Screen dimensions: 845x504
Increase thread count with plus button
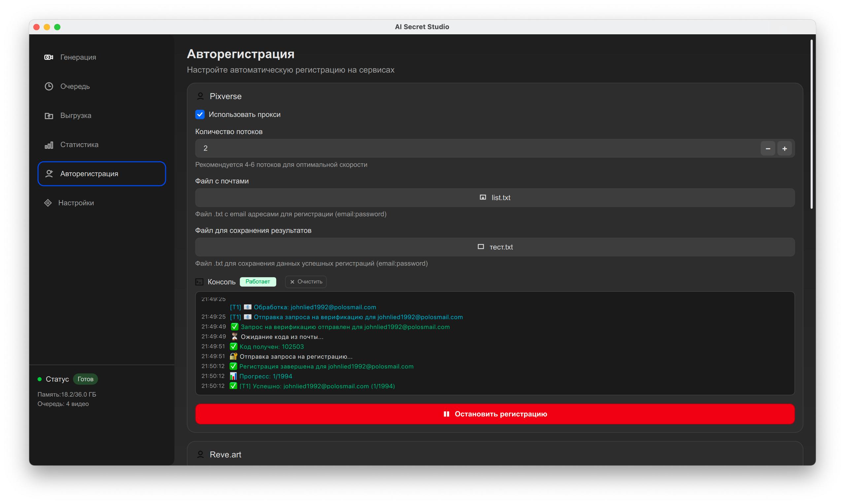(x=785, y=149)
